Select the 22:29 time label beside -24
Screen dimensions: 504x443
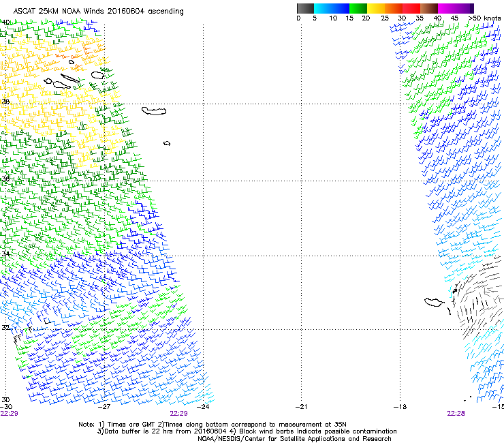[x=178, y=414]
